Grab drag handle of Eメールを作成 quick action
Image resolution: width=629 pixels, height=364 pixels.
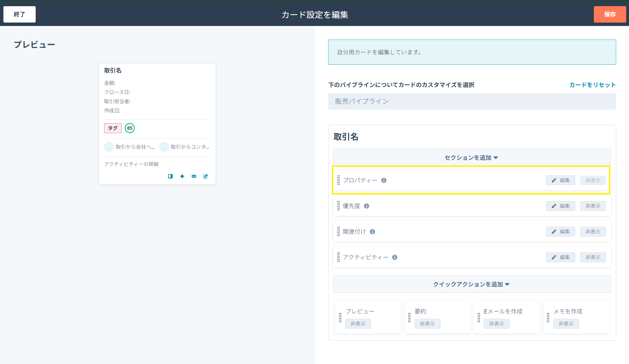coord(479,317)
